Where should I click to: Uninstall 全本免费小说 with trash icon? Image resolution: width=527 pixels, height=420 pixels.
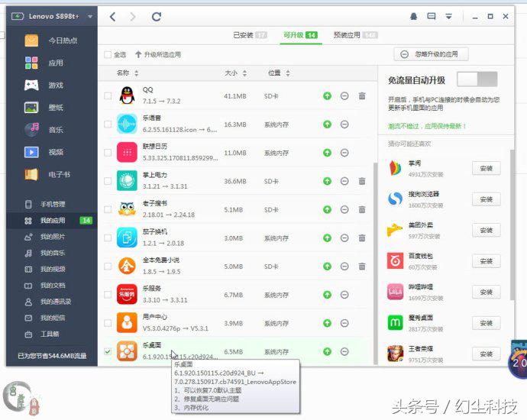tap(362, 267)
